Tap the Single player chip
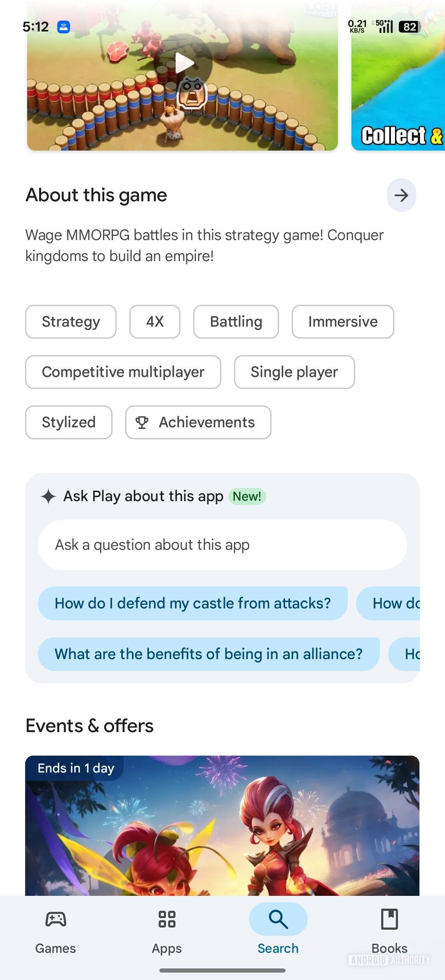This screenshot has height=980, width=445. 294,372
